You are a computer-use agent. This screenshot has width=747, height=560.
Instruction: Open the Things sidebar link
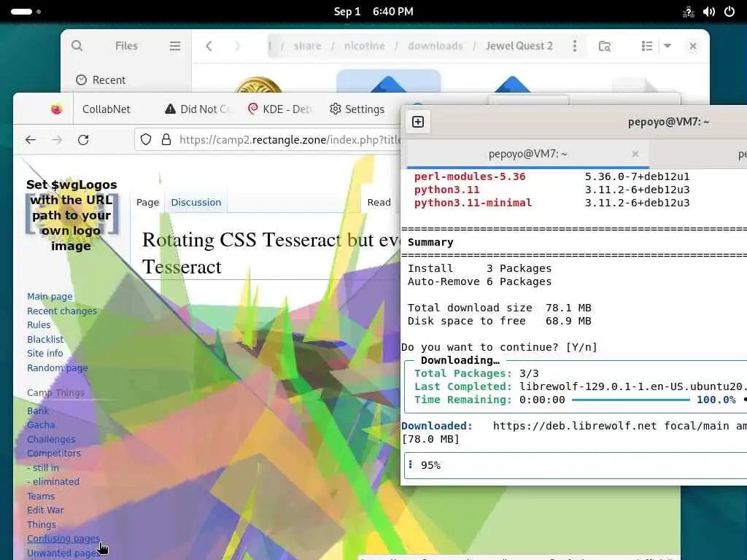pos(42,524)
